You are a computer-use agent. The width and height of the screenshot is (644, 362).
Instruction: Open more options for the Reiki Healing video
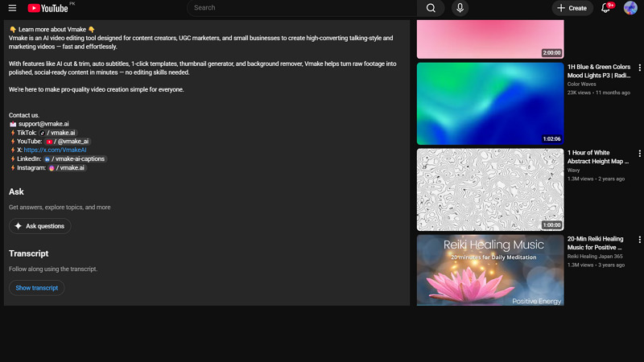pos(639,240)
